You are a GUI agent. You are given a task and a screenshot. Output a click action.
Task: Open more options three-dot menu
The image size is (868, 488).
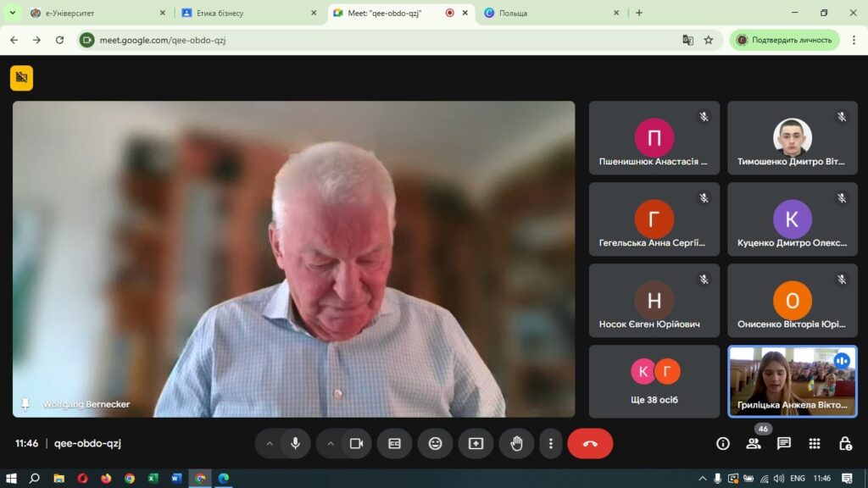coord(551,443)
